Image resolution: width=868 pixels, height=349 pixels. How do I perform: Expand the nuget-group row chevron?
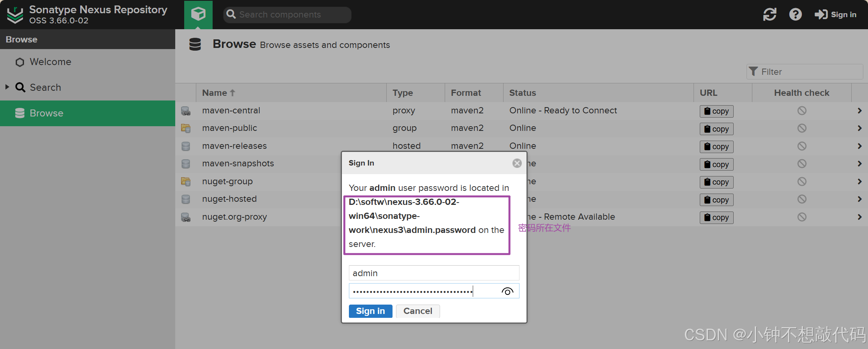[859, 182]
